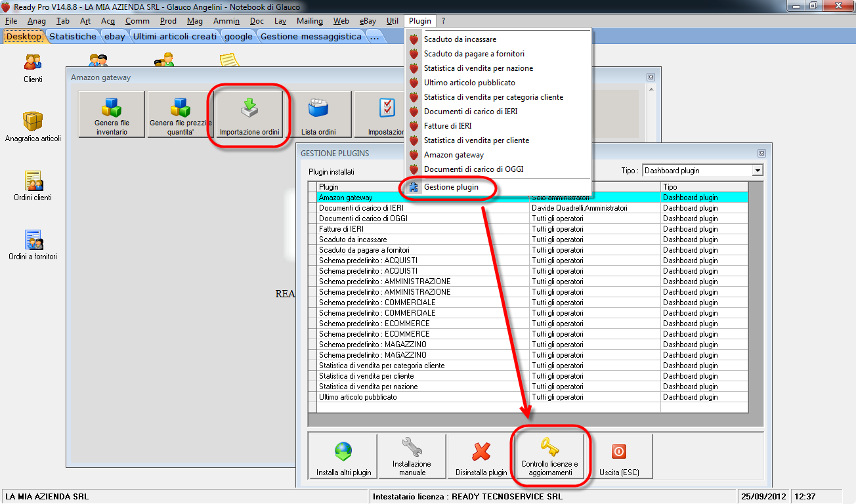856x504 pixels.
Task: Open the eBay menu in the menu bar
Action: pos(368,21)
